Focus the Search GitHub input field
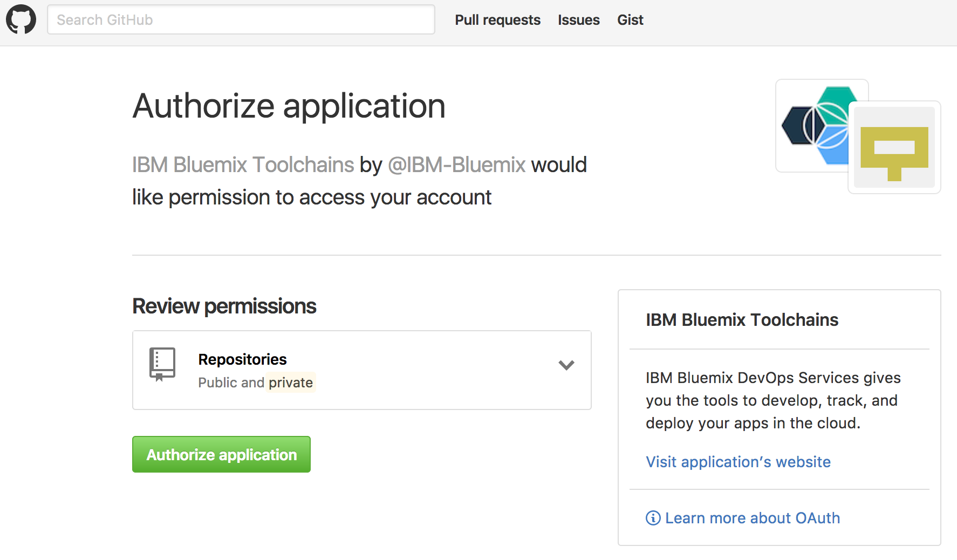Image resolution: width=957 pixels, height=560 pixels. (x=241, y=19)
